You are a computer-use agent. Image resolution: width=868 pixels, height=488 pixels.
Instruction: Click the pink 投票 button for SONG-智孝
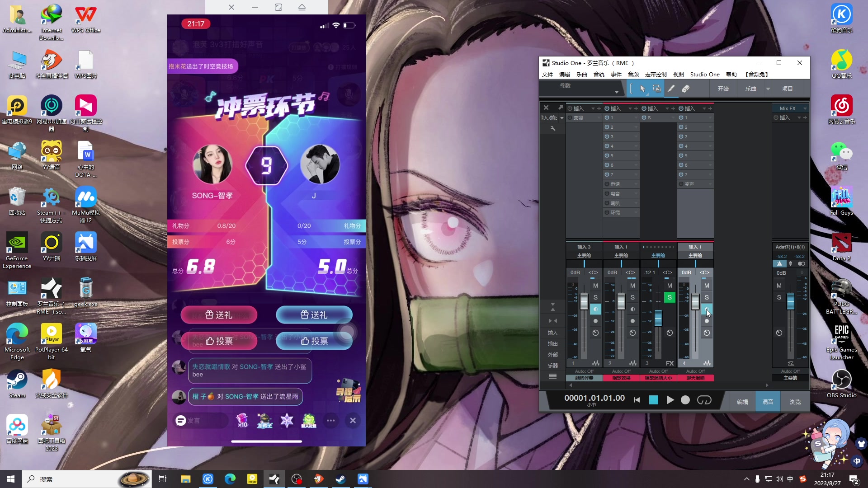219,341
